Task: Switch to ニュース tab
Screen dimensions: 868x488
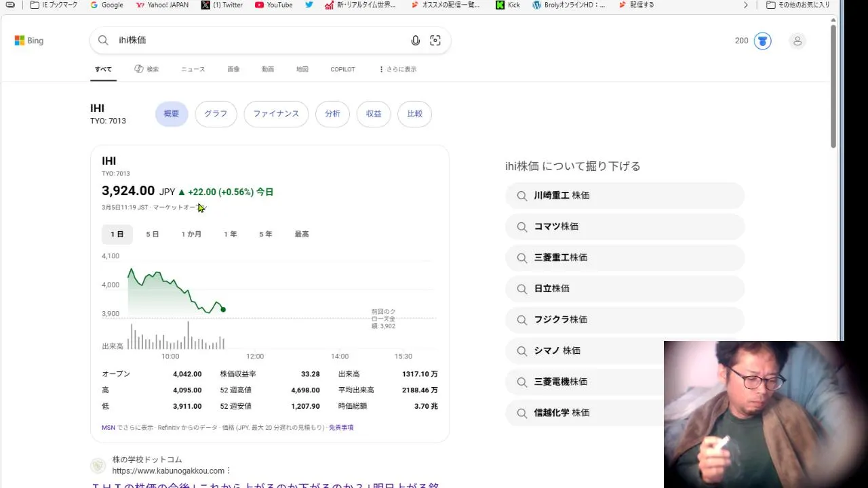Action: (193, 69)
